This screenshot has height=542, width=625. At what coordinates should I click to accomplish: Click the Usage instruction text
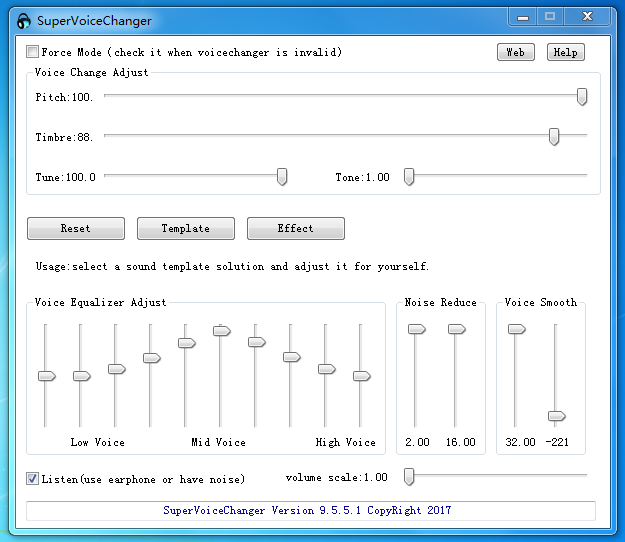[232, 266]
